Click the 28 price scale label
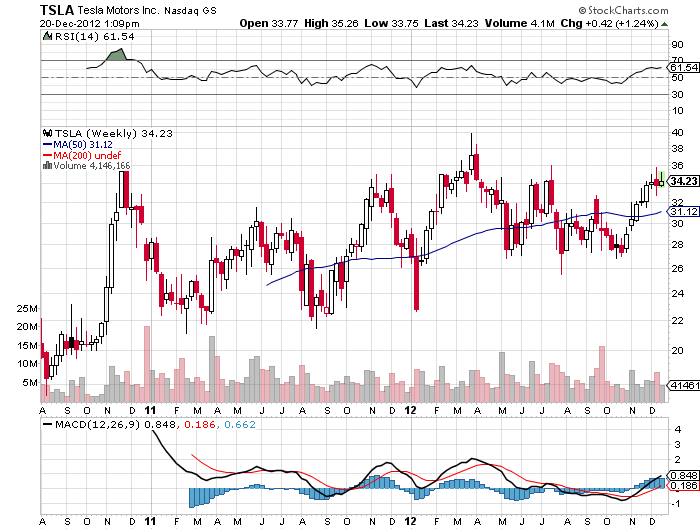 pyautogui.click(x=677, y=245)
